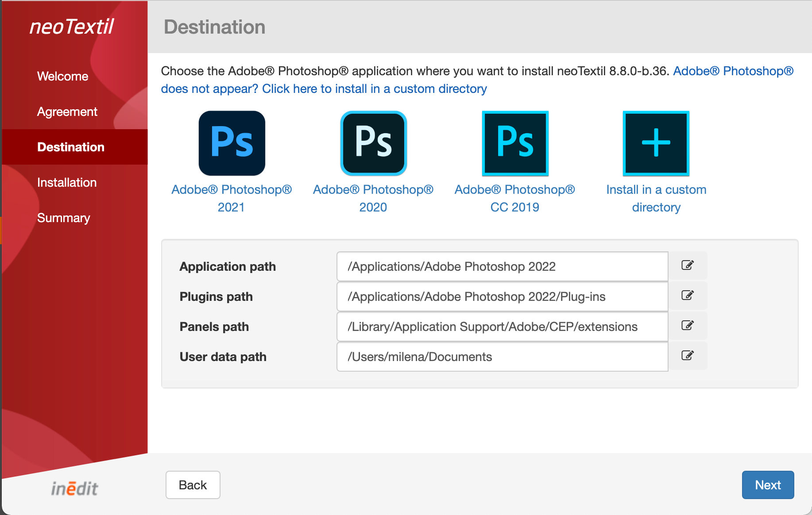Open the Installation step in sidebar
The width and height of the screenshot is (812, 515).
point(67,182)
